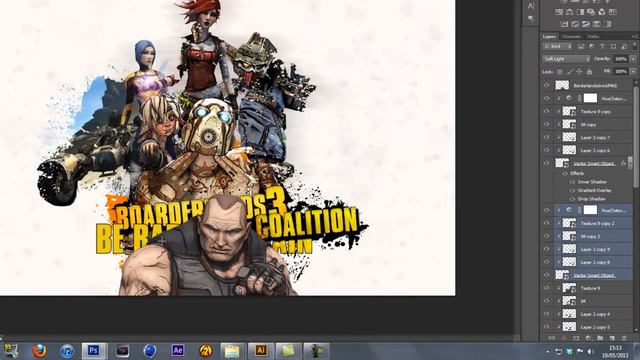Show hidden system tray icons arrow

click(x=548, y=351)
